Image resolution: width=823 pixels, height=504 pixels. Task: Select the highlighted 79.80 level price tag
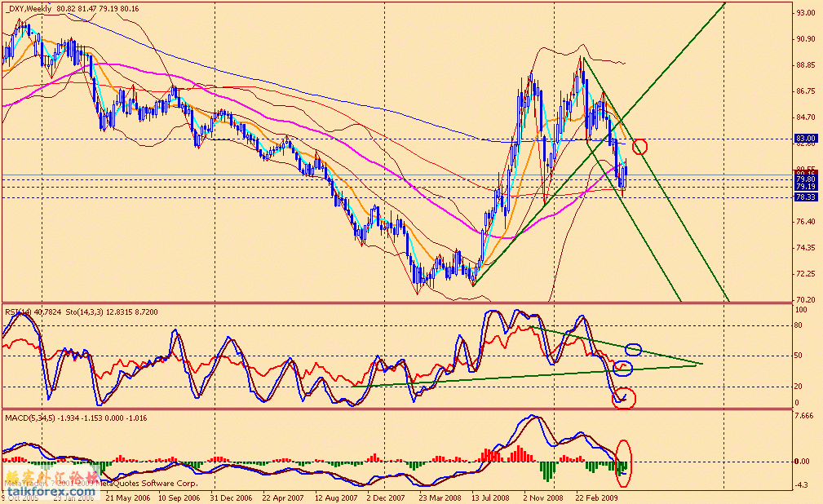pos(806,179)
